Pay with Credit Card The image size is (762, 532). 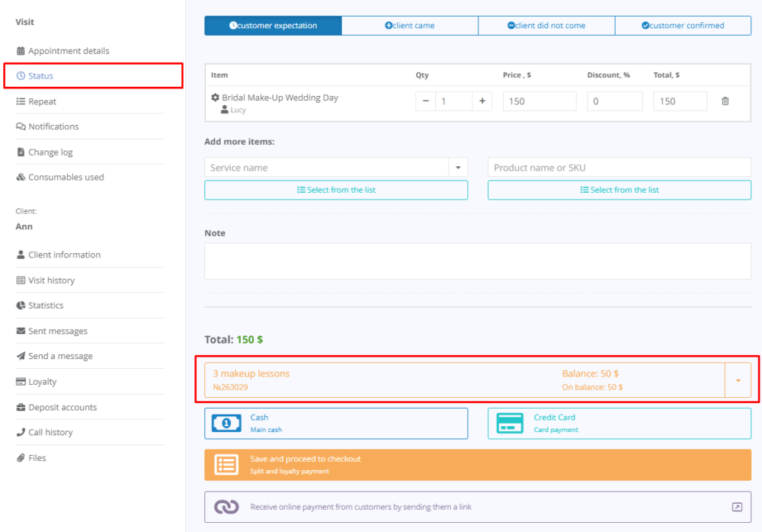coord(619,424)
